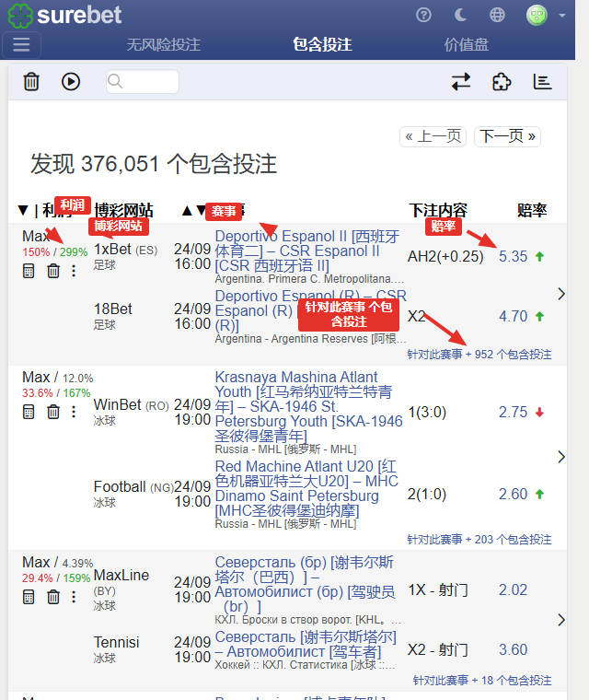Open more options for MaxLine entry
Viewport: 589px width, 700px height.
coord(74,597)
